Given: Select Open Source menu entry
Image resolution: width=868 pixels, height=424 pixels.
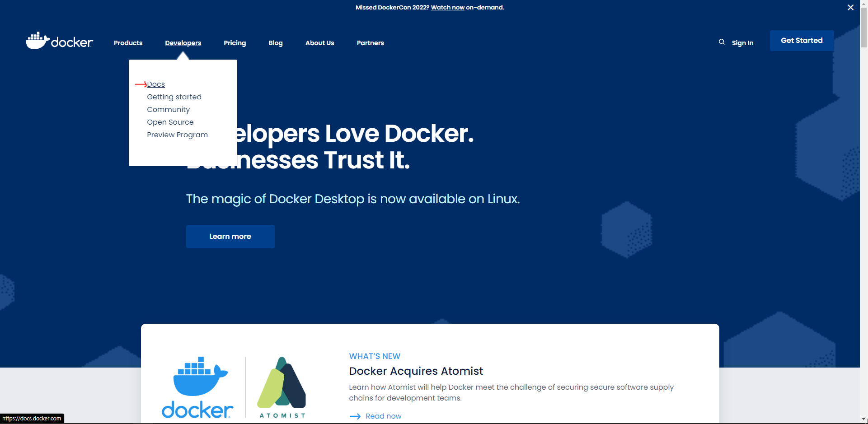Looking at the screenshot, I should click(170, 122).
